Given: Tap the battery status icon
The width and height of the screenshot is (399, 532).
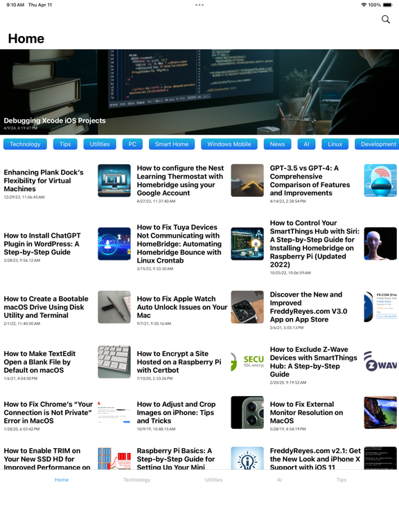Looking at the screenshot, I should (x=387, y=5).
